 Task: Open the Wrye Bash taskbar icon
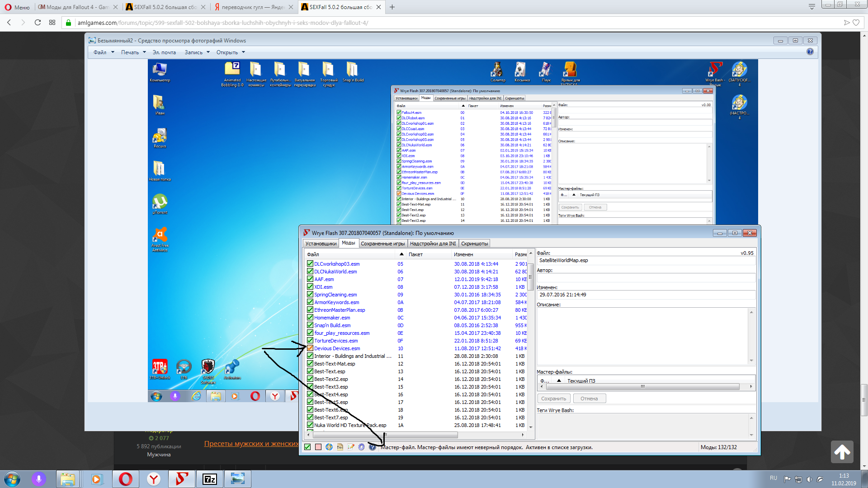point(182,479)
